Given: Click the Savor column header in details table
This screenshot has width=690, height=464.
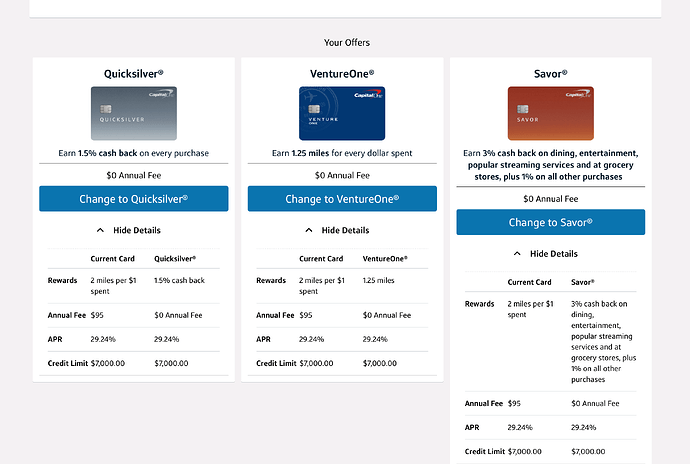Looking at the screenshot, I should tap(583, 282).
